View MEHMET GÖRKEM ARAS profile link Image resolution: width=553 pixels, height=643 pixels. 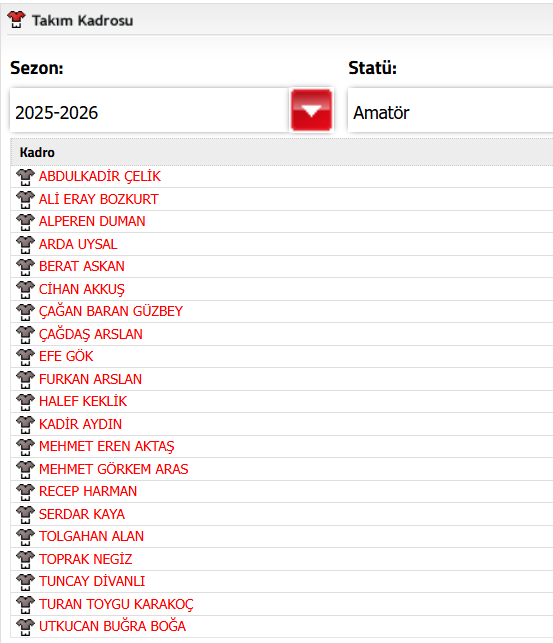(114, 469)
